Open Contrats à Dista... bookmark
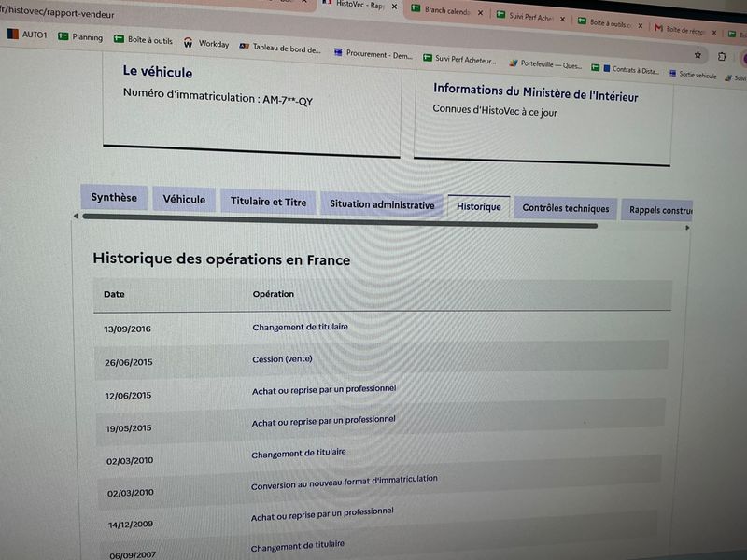The width and height of the screenshot is (747, 560). (625, 69)
